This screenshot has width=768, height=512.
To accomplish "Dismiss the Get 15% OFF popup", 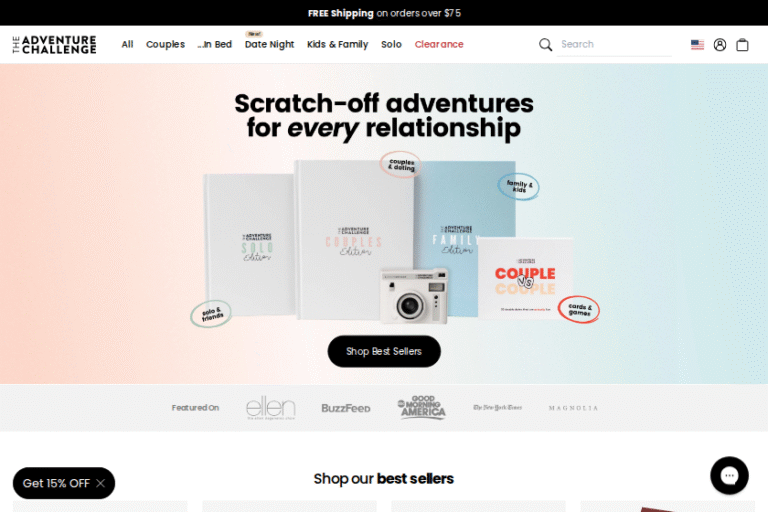I will click(x=100, y=483).
